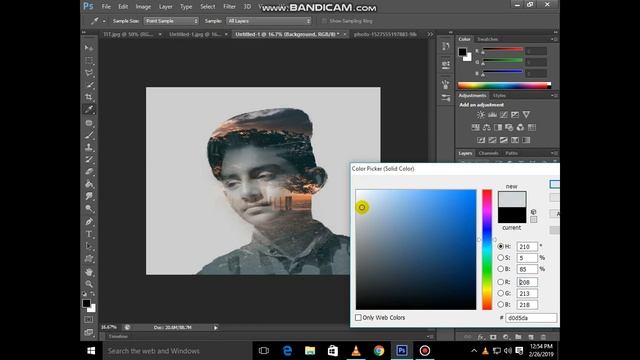Switch to Swatches tab
The height and width of the screenshot is (360, 640).
(487, 39)
